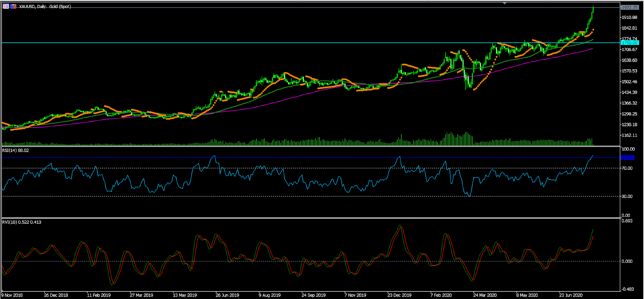Click the blue level tag on RSI scale
The width and height of the screenshot is (644, 299).
tap(628, 158)
